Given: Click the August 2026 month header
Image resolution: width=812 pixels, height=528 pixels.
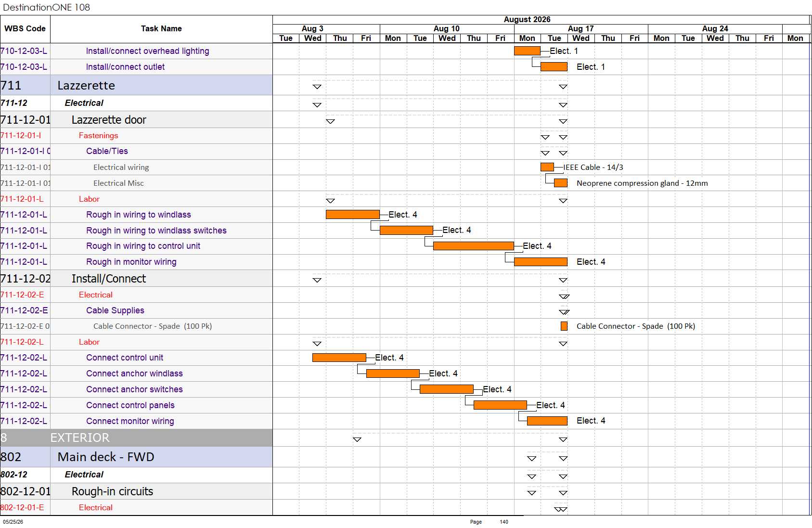Looking at the screenshot, I should [x=527, y=20].
